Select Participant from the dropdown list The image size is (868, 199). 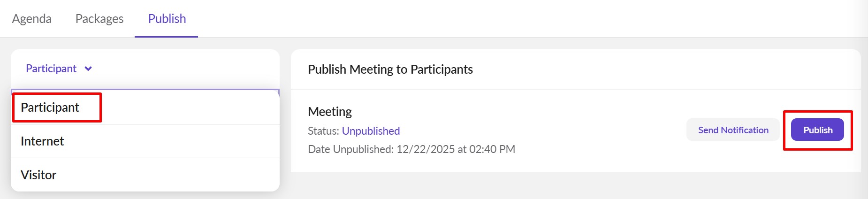50,107
